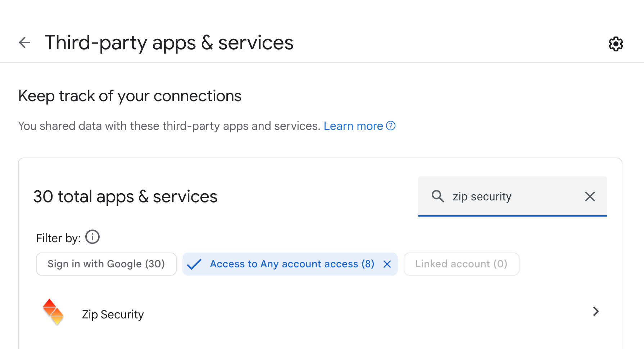Select the Linked account (0) filter chip
644x349 pixels.
click(x=461, y=264)
